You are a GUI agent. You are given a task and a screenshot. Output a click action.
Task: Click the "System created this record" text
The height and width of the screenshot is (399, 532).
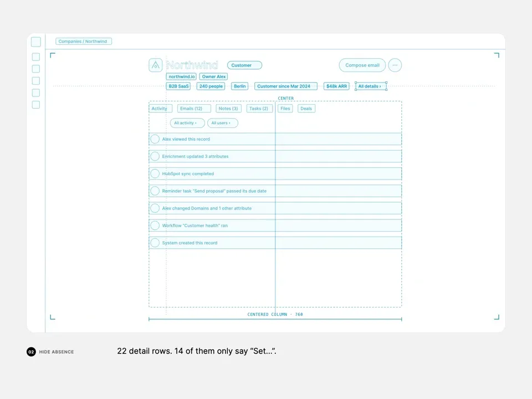tap(190, 243)
